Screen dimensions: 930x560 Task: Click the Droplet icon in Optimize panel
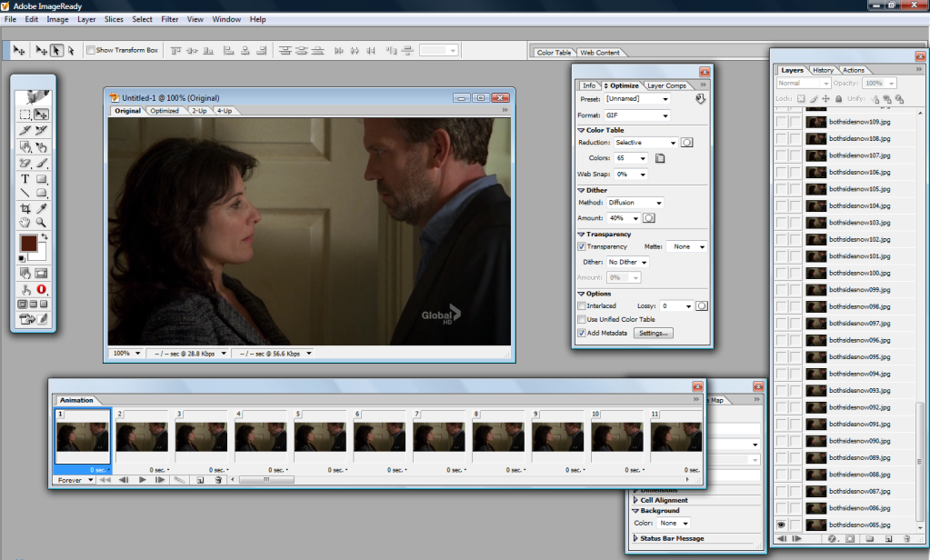click(x=701, y=99)
